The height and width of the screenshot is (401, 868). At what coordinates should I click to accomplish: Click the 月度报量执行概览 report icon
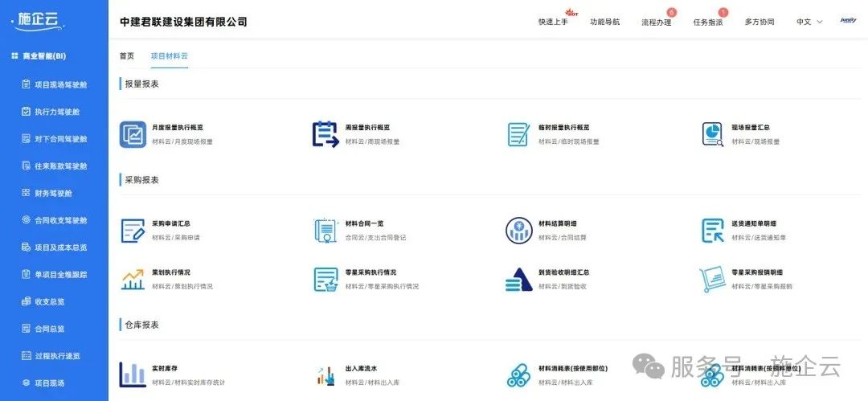click(x=133, y=134)
